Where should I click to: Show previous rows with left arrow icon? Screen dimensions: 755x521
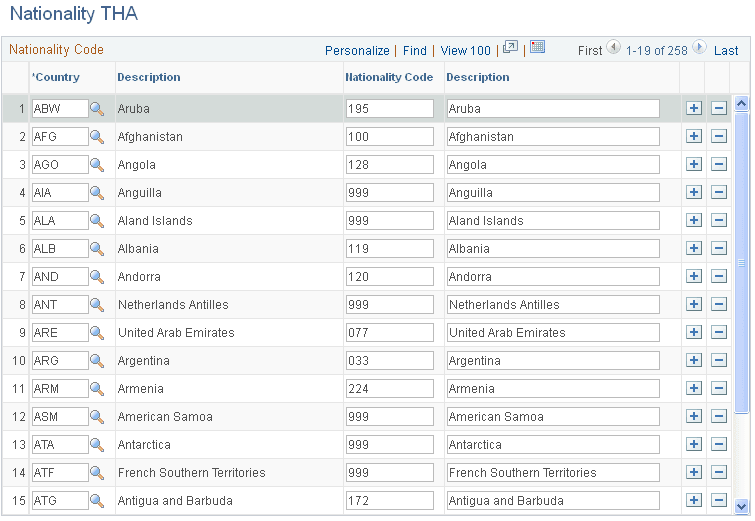pos(613,47)
